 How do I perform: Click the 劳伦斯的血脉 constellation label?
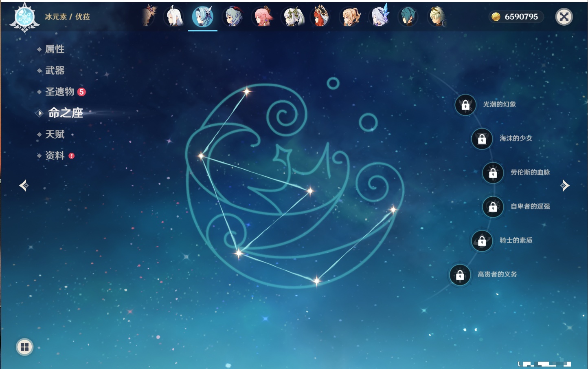530,172
